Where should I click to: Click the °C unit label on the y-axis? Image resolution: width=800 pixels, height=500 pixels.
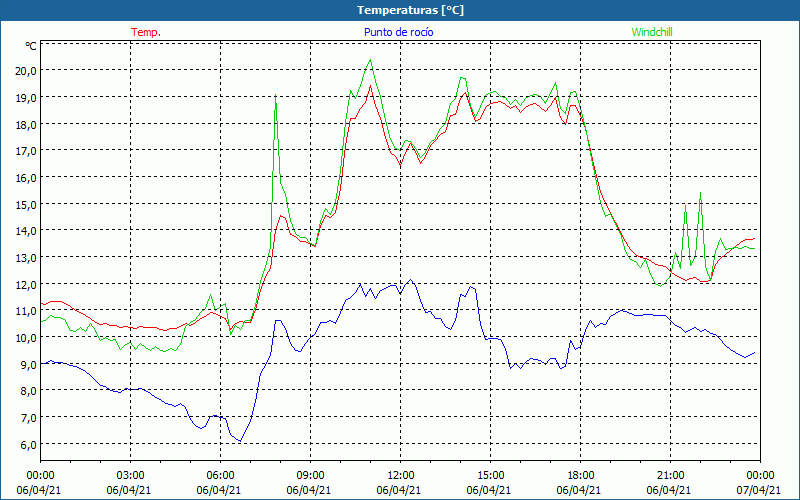point(31,46)
